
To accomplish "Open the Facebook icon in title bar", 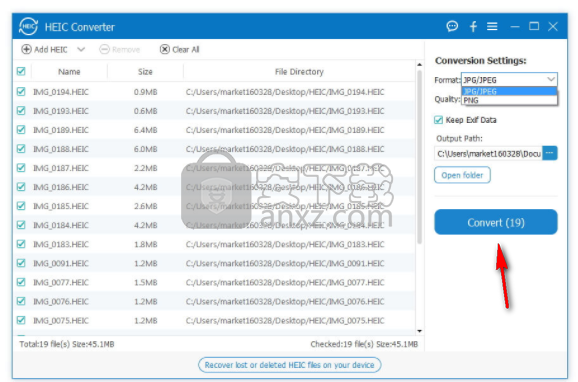I will click(473, 26).
